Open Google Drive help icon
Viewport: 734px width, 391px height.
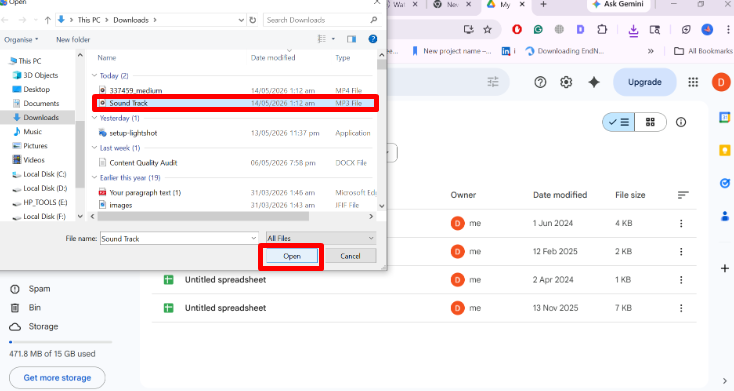point(540,82)
